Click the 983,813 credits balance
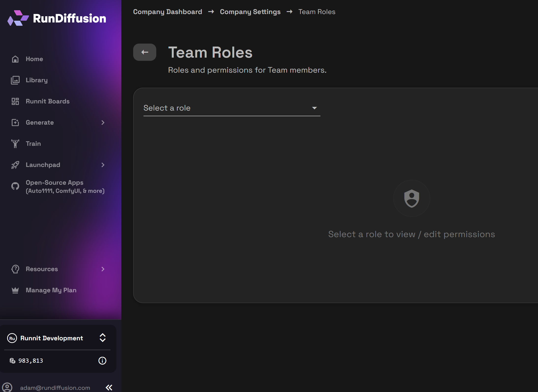The width and height of the screenshot is (538, 392). coord(31,361)
